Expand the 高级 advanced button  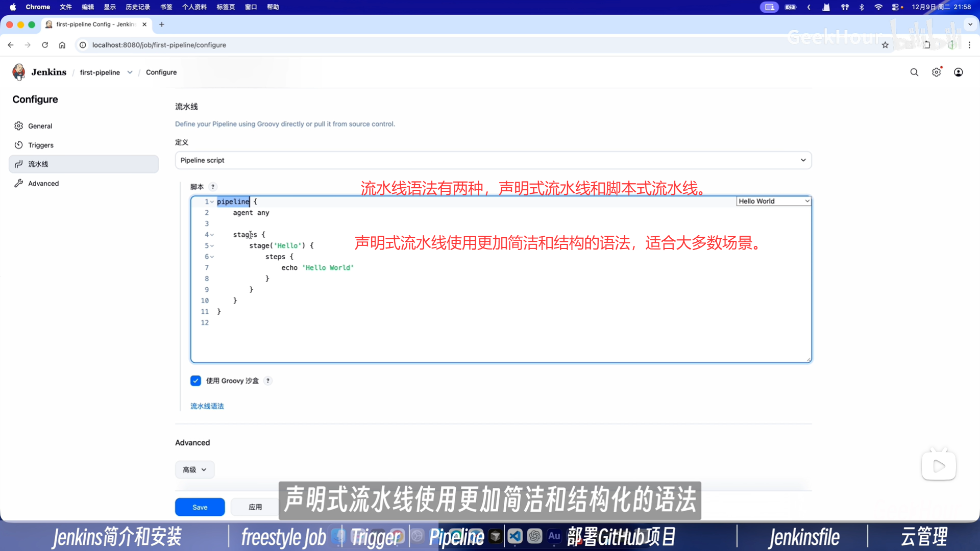click(x=194, y=469)
